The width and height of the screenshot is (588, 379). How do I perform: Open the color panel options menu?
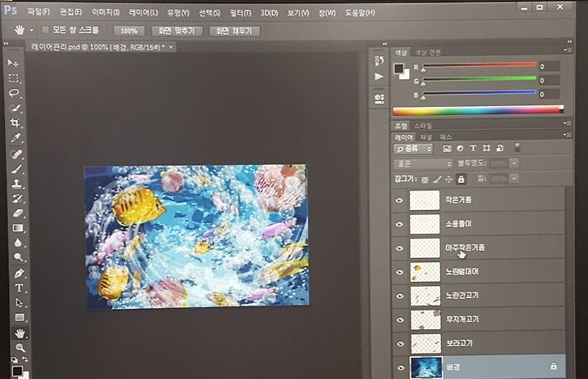click(568, 50)
